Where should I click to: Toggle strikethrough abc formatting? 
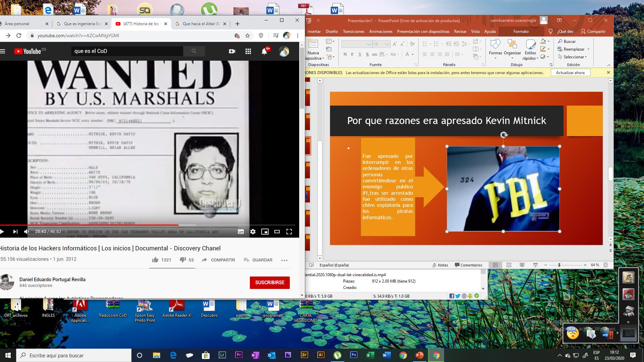(x=375, y=54)
